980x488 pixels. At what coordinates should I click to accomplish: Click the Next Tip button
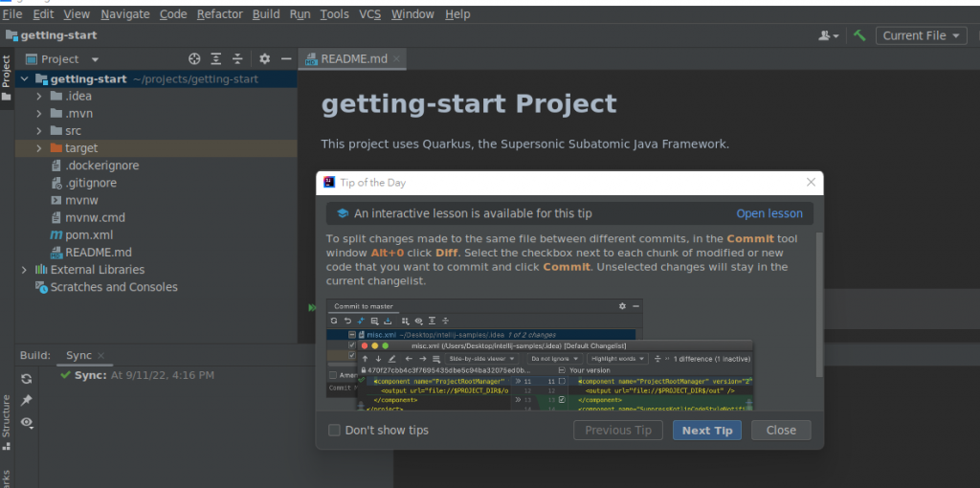pyautogui.click(x=707, y=430)
